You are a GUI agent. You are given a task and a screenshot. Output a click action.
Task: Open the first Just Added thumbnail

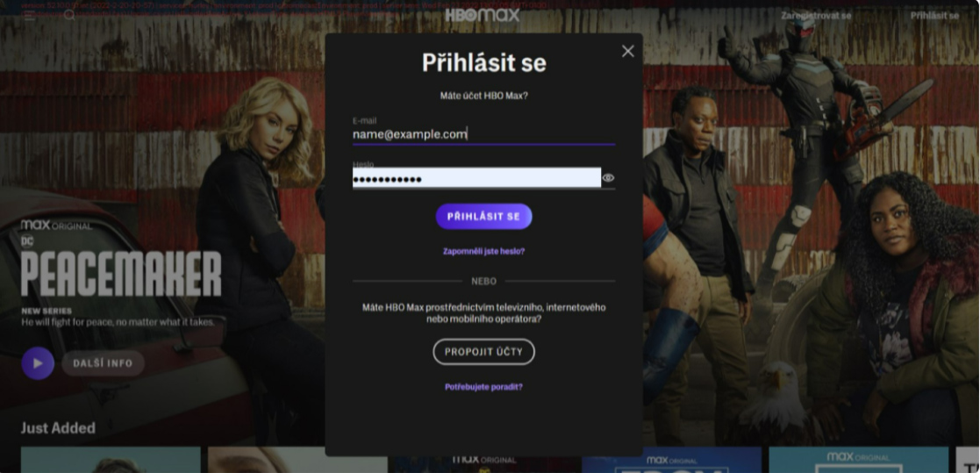pyautogui.click(x=111, y=460)
